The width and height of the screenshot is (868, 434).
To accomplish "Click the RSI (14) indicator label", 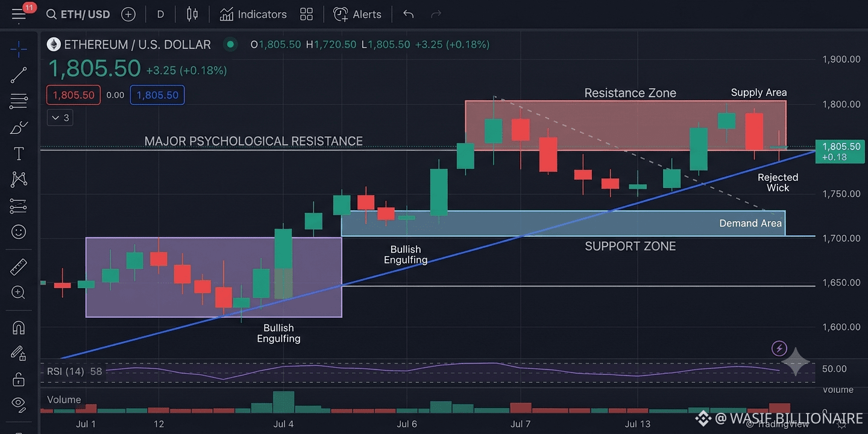I will click(x=66, y=371).
